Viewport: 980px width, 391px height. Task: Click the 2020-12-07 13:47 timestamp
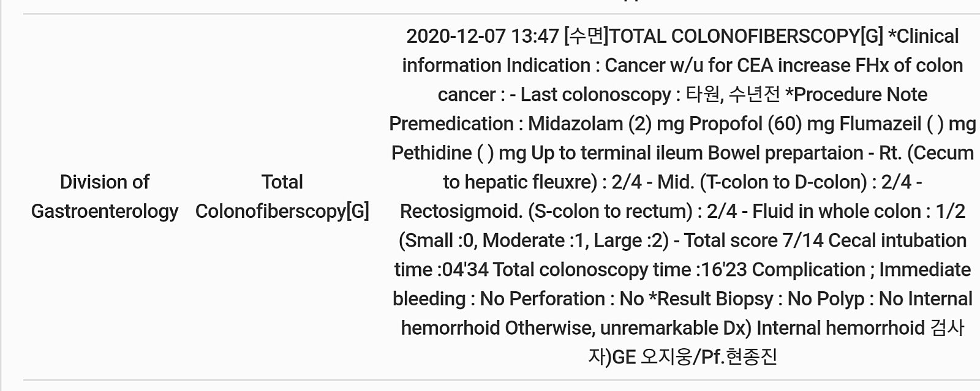tap(483, 36)
